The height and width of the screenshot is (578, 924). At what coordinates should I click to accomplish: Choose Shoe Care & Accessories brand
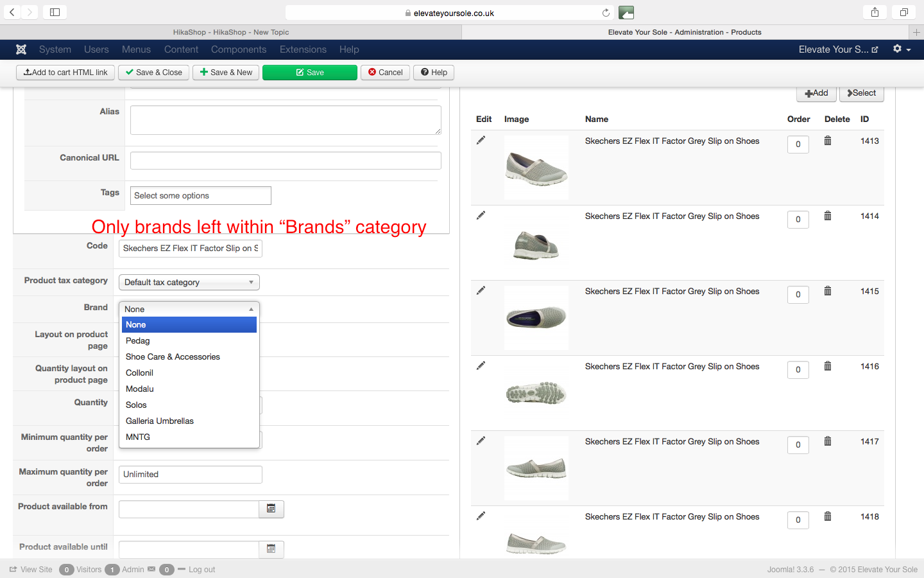point(189,357)
